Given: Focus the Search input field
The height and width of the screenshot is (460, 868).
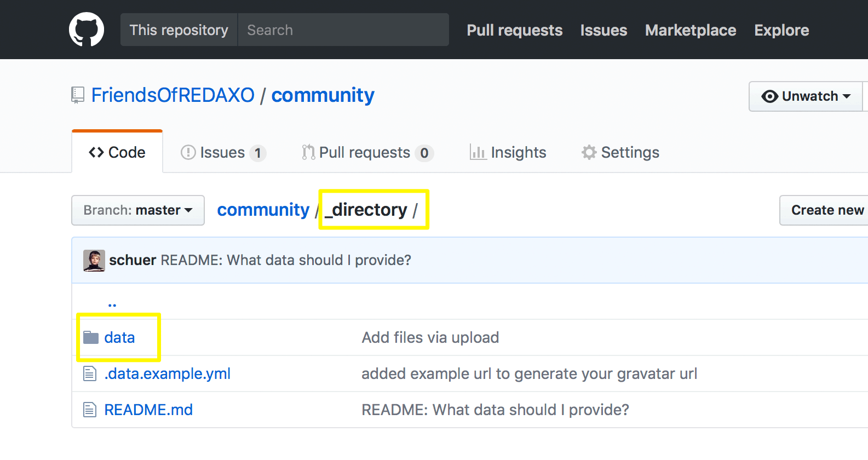Looking at the screenshot, I should tap(343, 30).
